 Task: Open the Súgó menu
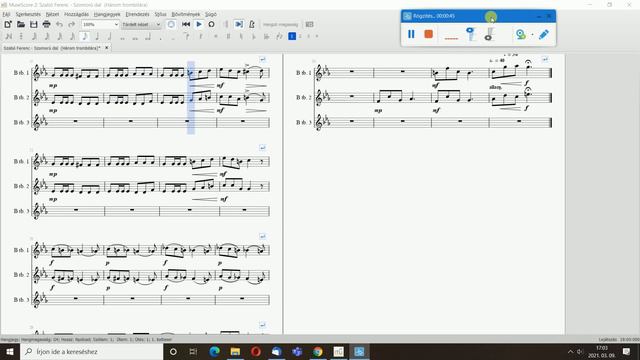(211, 14)
